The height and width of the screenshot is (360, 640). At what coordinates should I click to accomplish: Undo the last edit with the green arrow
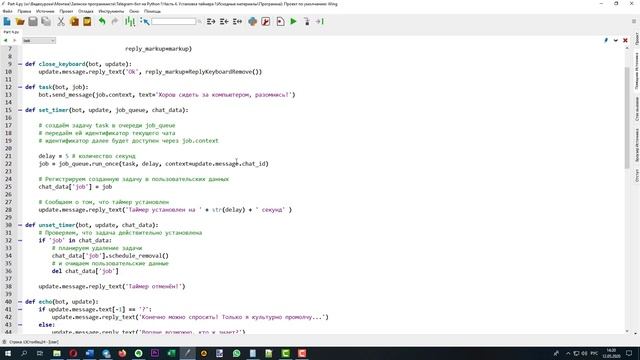coord(102,21)
